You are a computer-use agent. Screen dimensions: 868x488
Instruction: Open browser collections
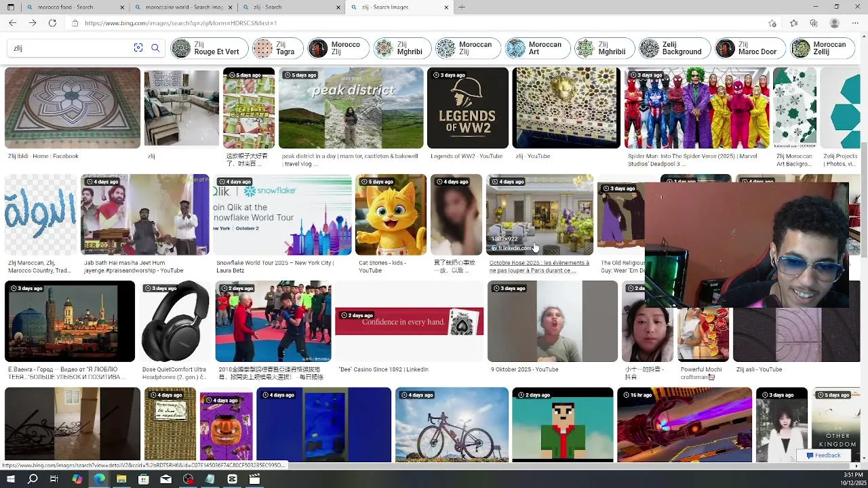click(x=814, y=23)
